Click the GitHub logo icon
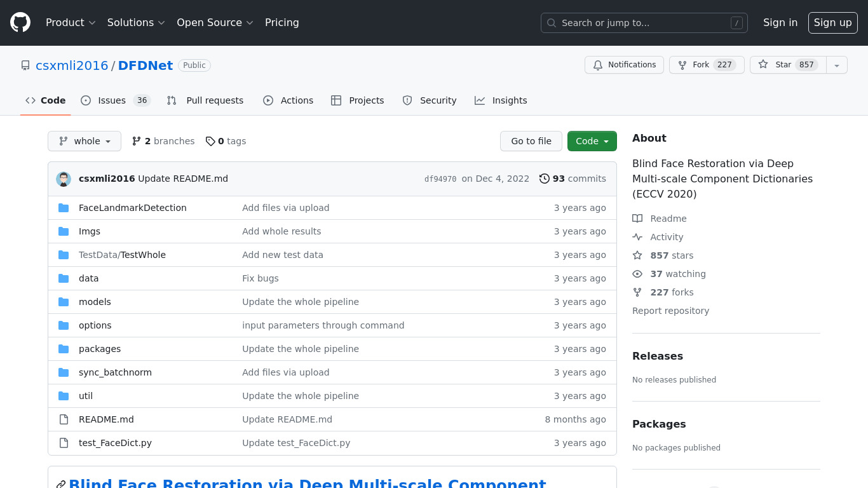The width and height of the screenshot is (868, 488). click(20, 23)
